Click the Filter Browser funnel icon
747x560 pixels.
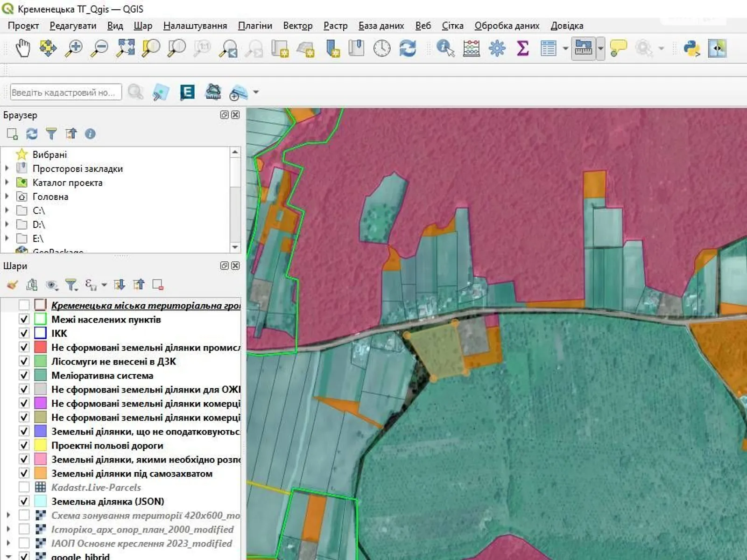51,134
